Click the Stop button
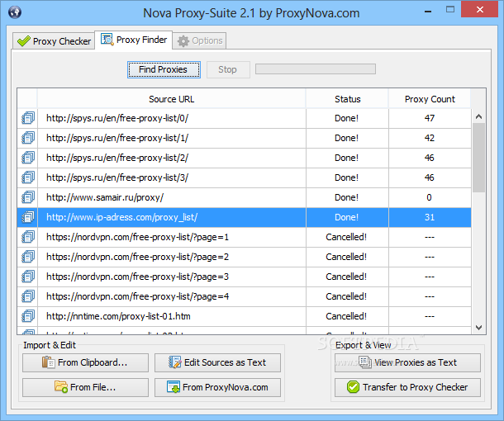This screenshot has height=421, width=504. (x=228, y=69)
